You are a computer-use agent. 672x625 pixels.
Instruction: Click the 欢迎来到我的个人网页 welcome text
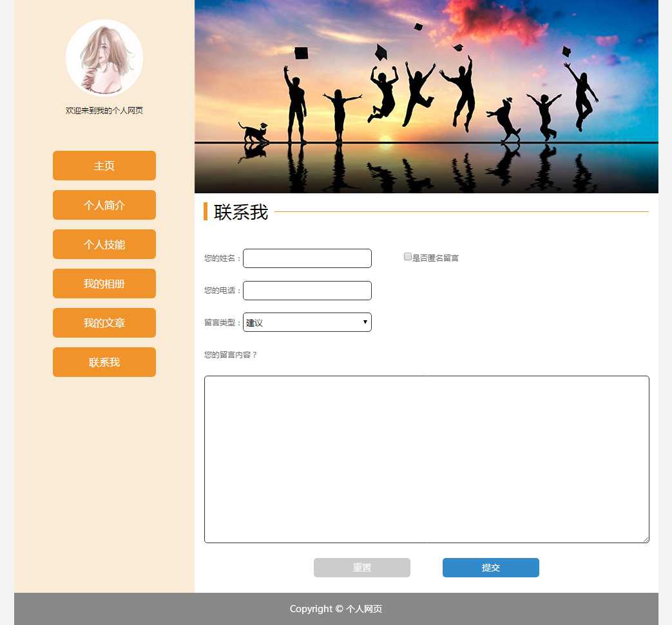104,111
